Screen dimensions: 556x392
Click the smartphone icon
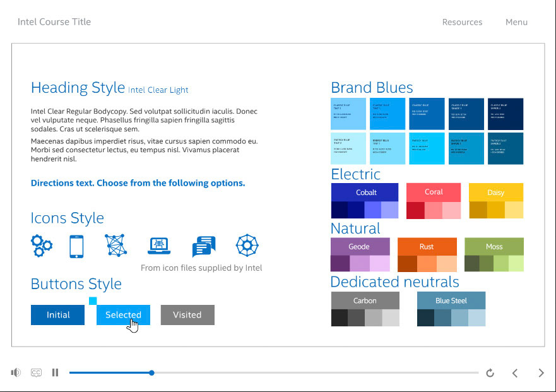tap(76, 246)
